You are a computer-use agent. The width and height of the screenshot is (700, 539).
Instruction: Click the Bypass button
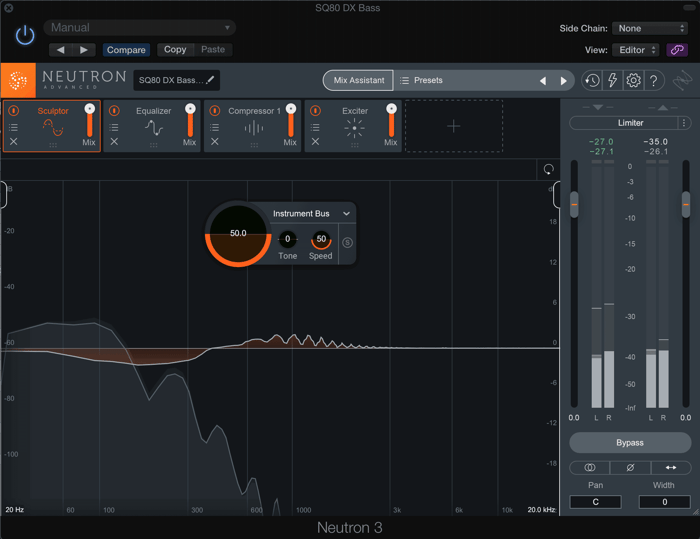click(630, 443)
